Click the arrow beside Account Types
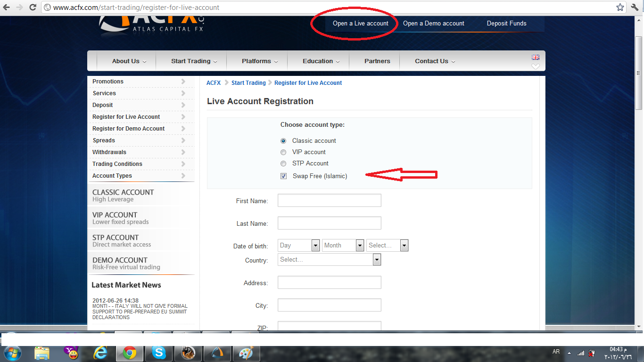This screenshot has width=644, height=362. (x=183, y=176)
